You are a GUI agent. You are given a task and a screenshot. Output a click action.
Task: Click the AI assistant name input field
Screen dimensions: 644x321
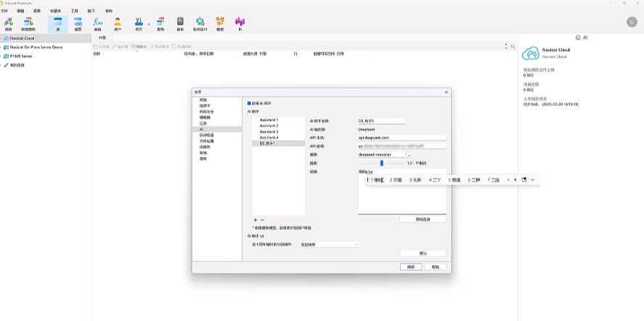click(x=382, y=121)
